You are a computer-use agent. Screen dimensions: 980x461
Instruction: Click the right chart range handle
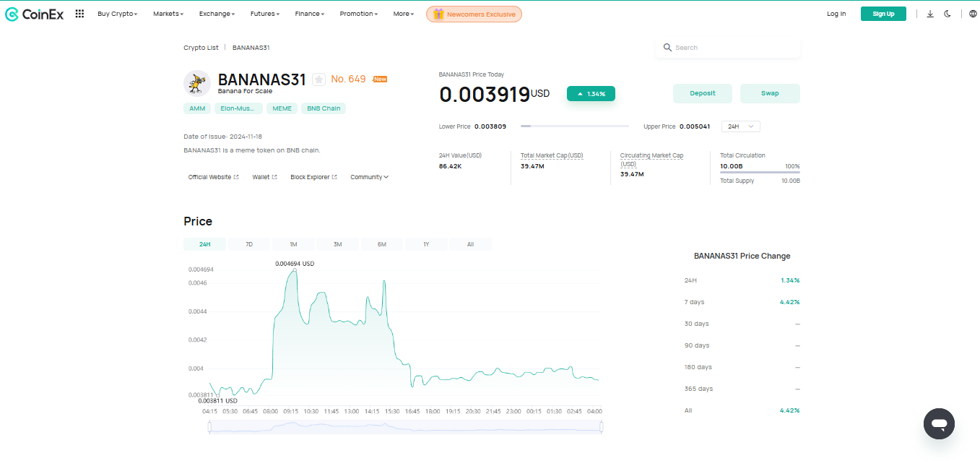coord(602,427)
